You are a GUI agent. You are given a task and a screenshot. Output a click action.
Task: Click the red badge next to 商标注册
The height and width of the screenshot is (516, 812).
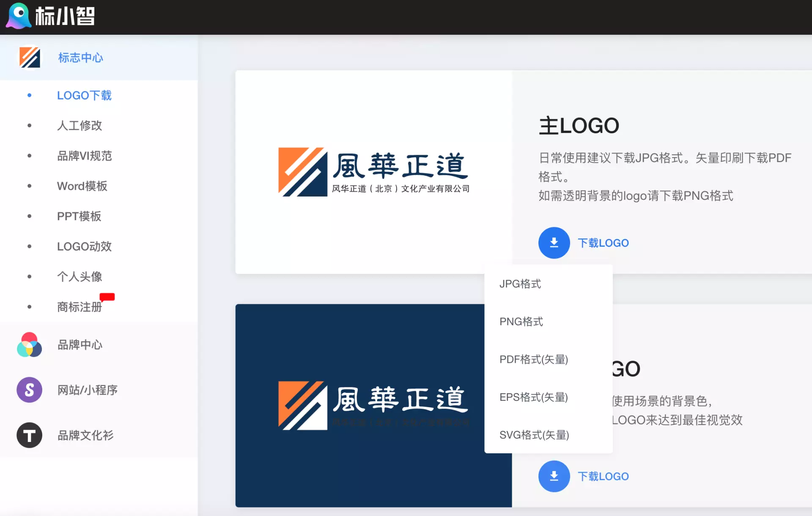(107, 297)
